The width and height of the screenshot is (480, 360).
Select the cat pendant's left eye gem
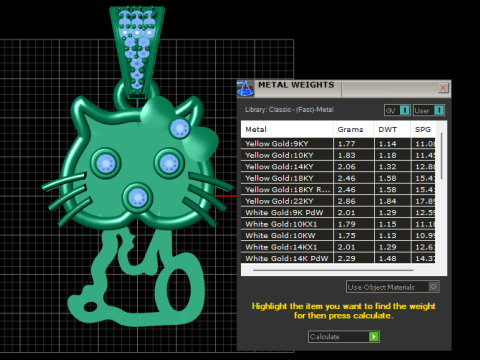[106, 163]
